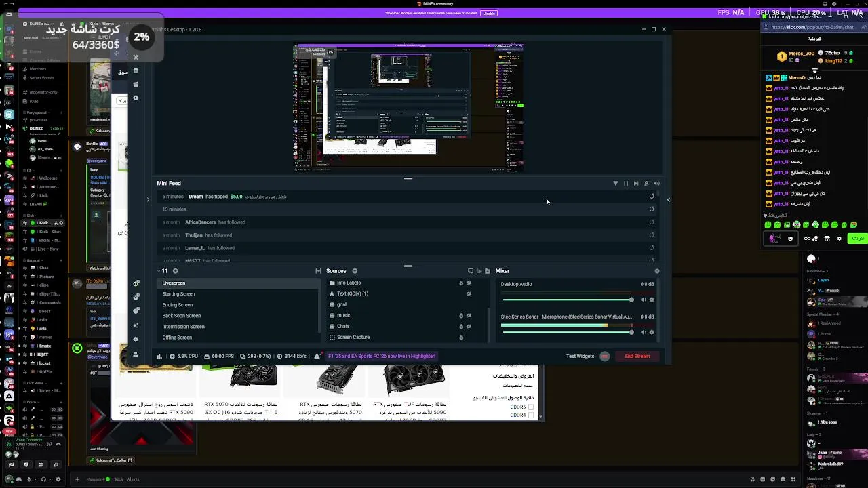Open Streamlabs settings gear in left sidebar
This screenshot has width=868, height=488.
(136, 339)
